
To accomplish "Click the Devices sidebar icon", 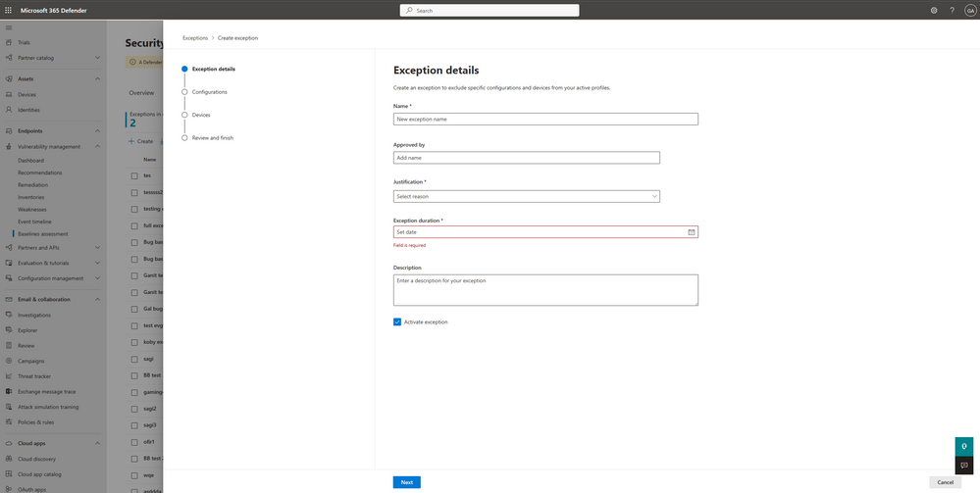I will [9, 94].
